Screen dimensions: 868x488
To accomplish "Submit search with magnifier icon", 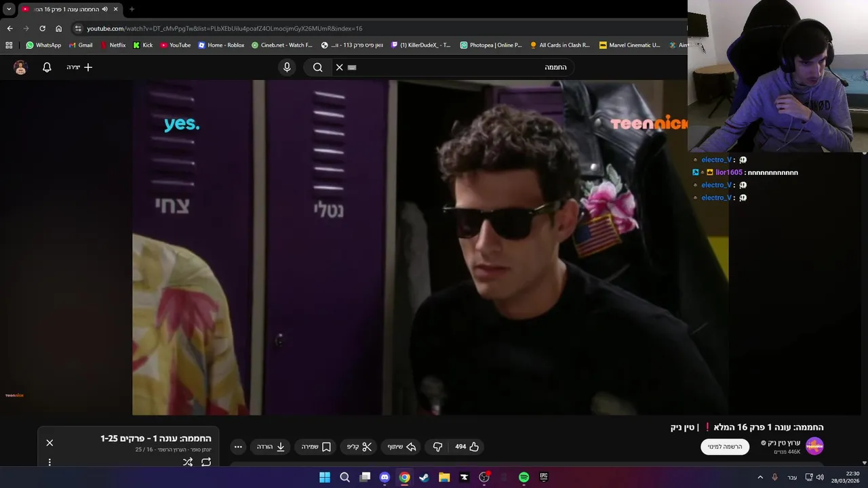I will point(317,67).
